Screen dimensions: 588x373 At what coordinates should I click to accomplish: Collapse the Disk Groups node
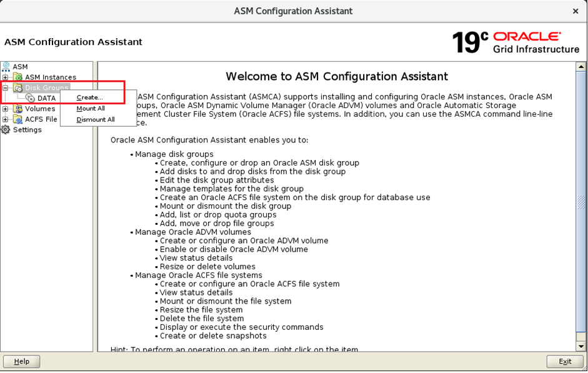[x=5, y=87]
